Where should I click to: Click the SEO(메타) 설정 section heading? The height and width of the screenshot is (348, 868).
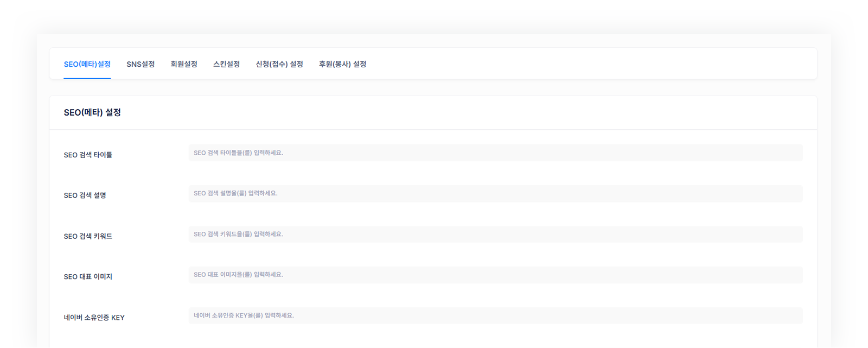[92, 112]
